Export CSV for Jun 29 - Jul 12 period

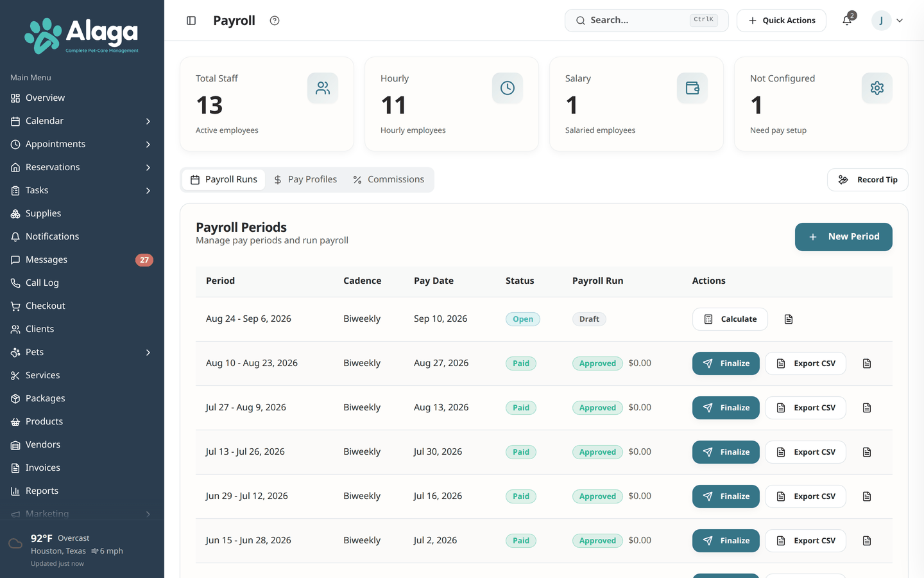coord(805,496)
